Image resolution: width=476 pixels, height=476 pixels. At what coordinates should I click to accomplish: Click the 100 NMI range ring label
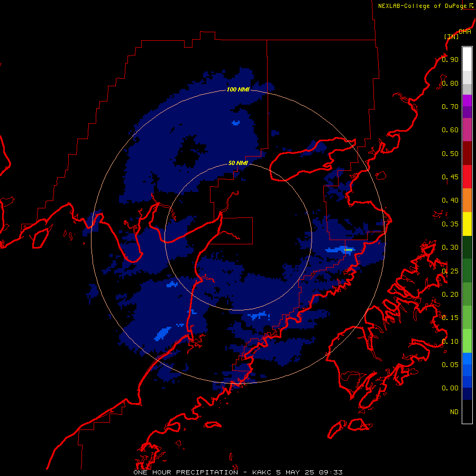click(238, 89)
